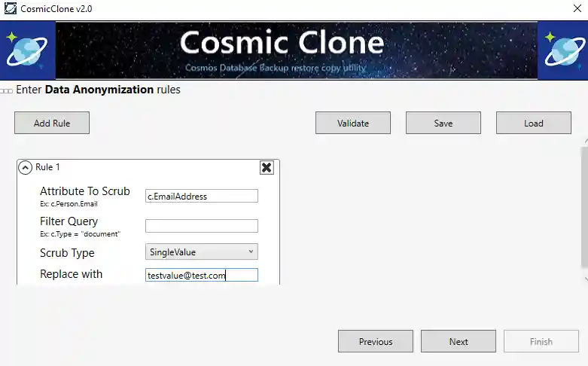Click Load to import rules
The image size is (588, 366).
pos(534,123)
